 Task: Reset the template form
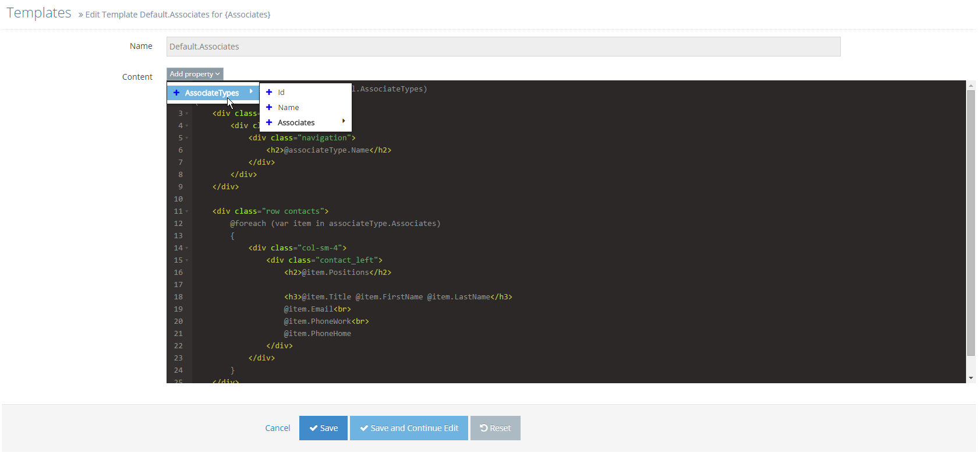[495, 428]
